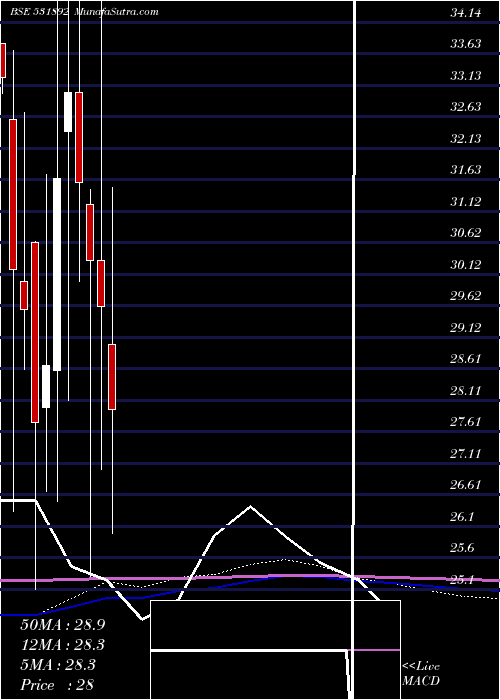This screenshot has height=700, width=500.
Task: Click the 29.62 price axis label
Action: pos(466,296)
